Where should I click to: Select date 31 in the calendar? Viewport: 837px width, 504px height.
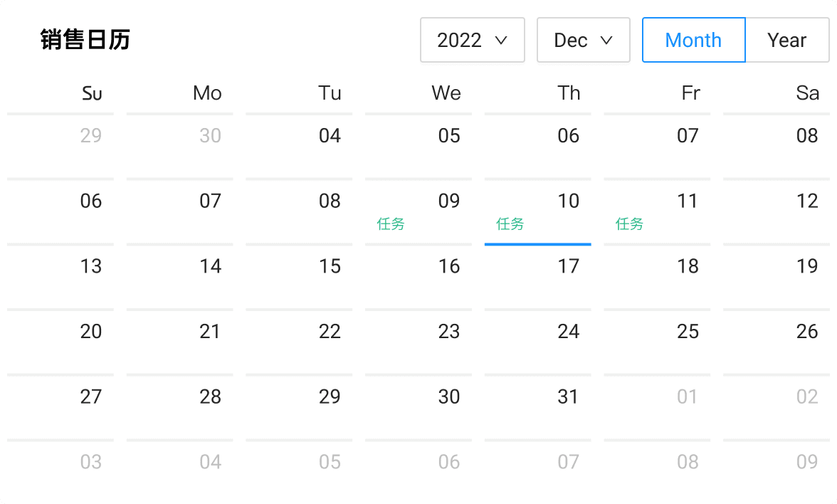tap(568, 397)
